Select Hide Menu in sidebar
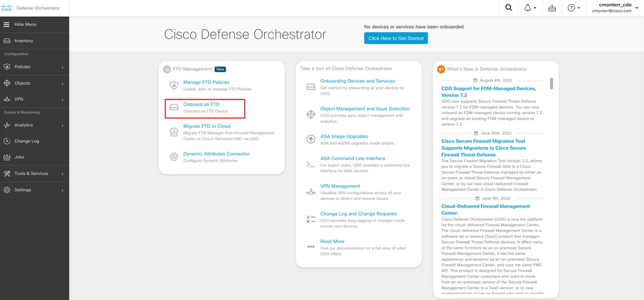The image size is (644, 300). click(x=35, y=25)
